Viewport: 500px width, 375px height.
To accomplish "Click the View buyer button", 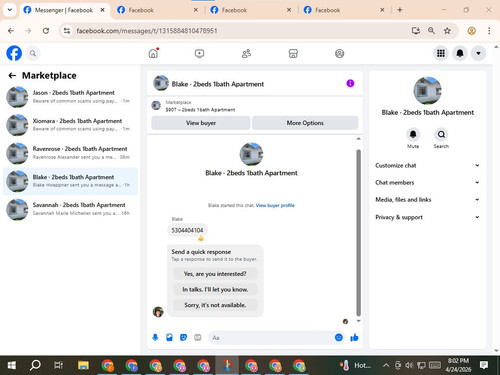I will click(201, 123).
